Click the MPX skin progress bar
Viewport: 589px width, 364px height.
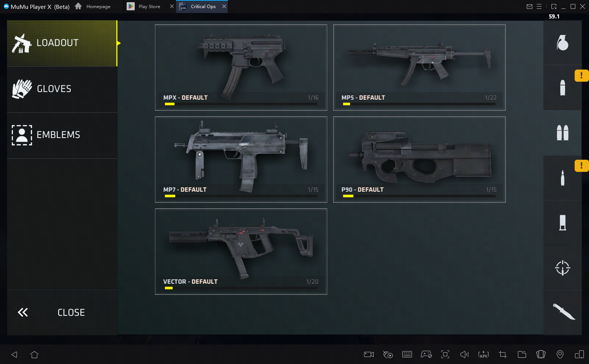[241, 104]
